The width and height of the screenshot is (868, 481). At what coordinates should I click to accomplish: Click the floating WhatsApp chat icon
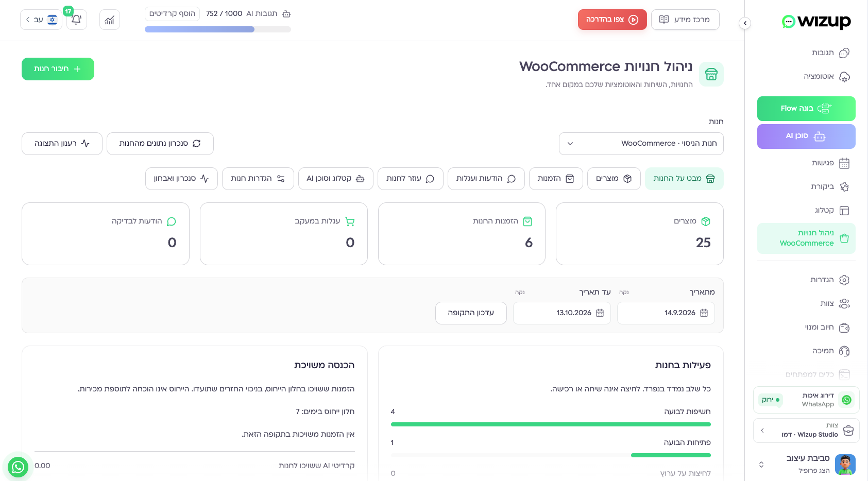[18, 467]
